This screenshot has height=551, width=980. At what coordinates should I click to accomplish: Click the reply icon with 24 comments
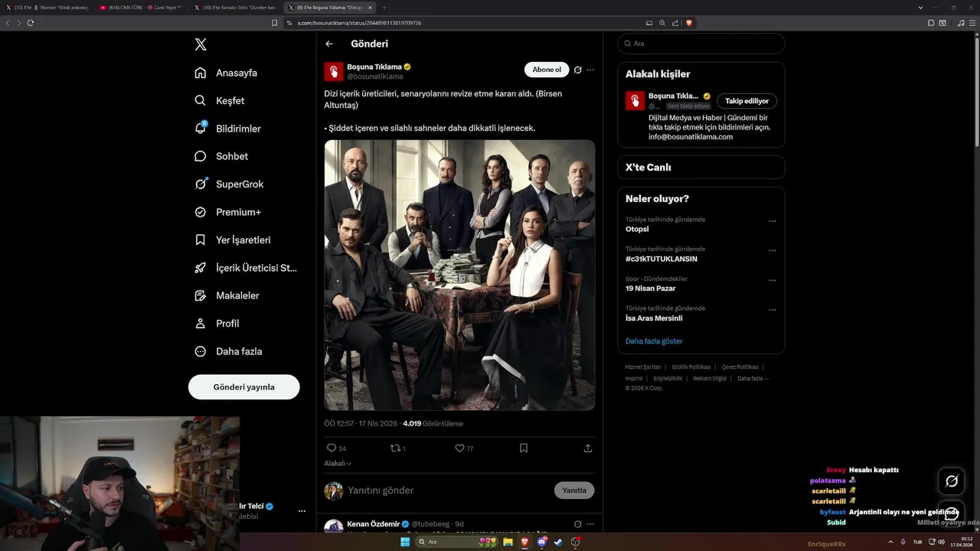pyautogui.click(x=332, y=448)
